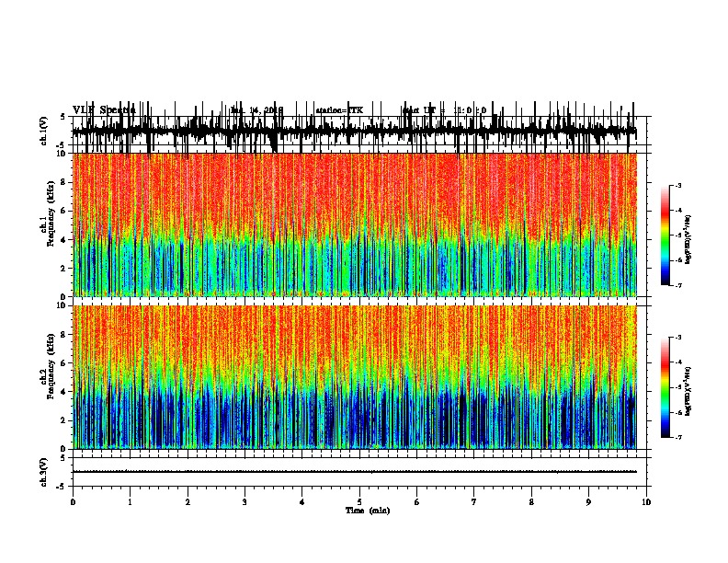Viewport: 728px width, 563px height.
Task: Click the '5' volt tick of ch.1 waveform
Action: 63,117
